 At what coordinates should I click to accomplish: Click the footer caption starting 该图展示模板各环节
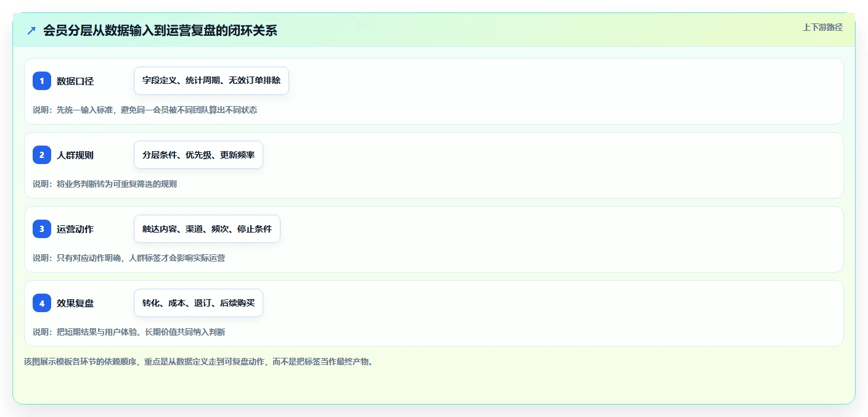[x=199, y=361]
